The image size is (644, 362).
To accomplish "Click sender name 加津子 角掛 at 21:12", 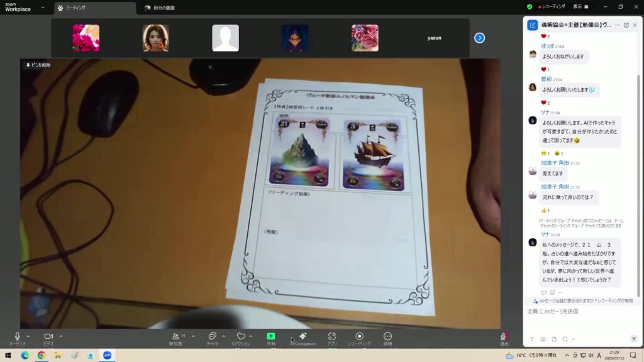I will pyautogui.click(x=555, y=163).
